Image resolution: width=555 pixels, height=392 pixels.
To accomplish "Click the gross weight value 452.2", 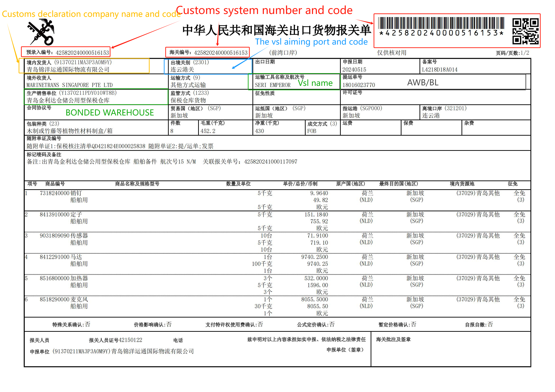I will (x=208, y=131).
